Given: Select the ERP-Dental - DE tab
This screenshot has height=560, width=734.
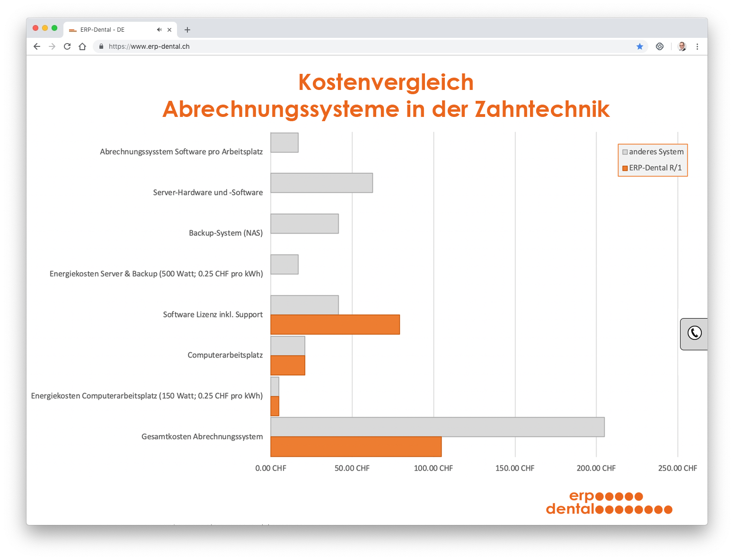Looking at the screenshot, I should tap(120, 29).
